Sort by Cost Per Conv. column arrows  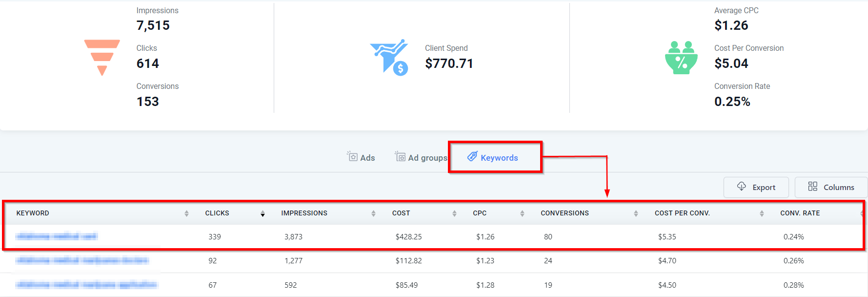[x=762, y=213]
